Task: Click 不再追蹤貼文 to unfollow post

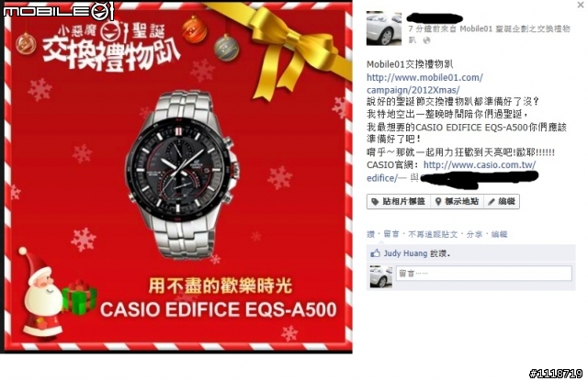Action: 433,234
